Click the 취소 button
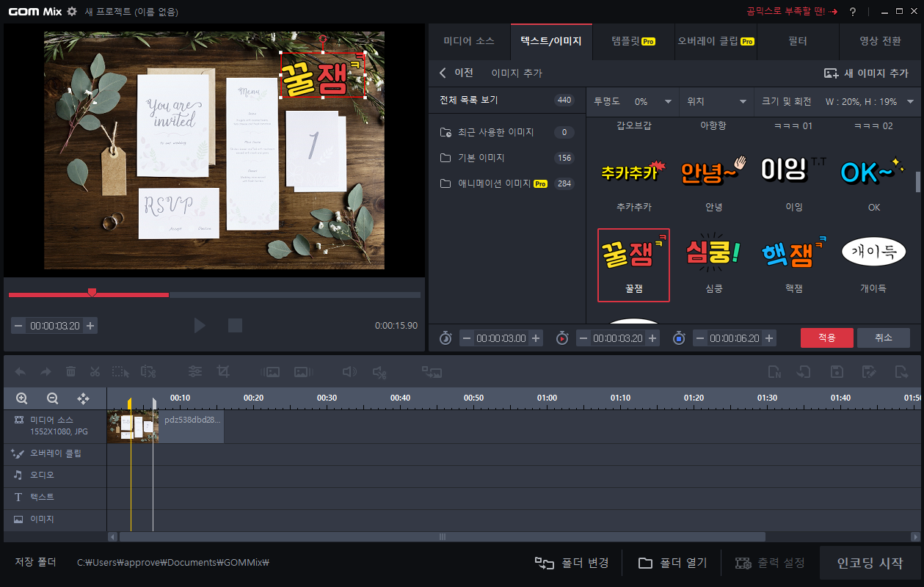Viewport: 924px width, 587px height. [x=884, y=338]
